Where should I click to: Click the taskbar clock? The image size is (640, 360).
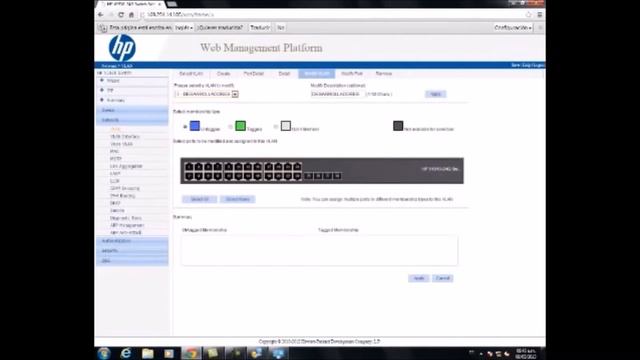coord(526,353)
